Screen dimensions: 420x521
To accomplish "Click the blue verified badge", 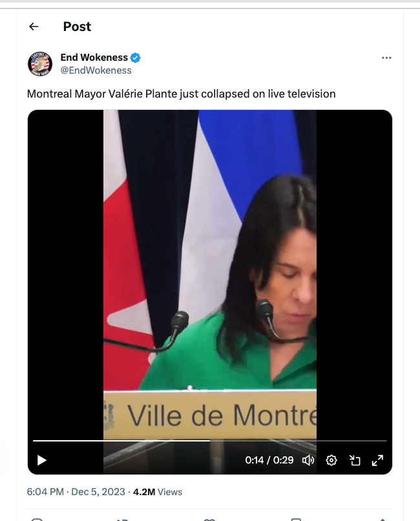I will point(135,58).
